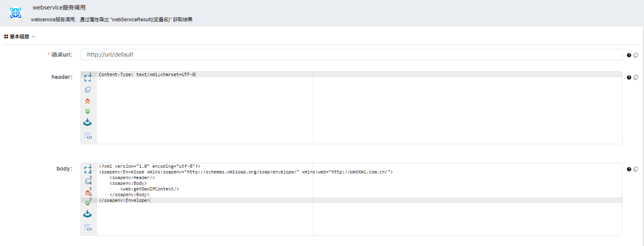Click copy icon beside 请求url field
644x246 pixels.
pyautogui.click(x=636, y=55)
